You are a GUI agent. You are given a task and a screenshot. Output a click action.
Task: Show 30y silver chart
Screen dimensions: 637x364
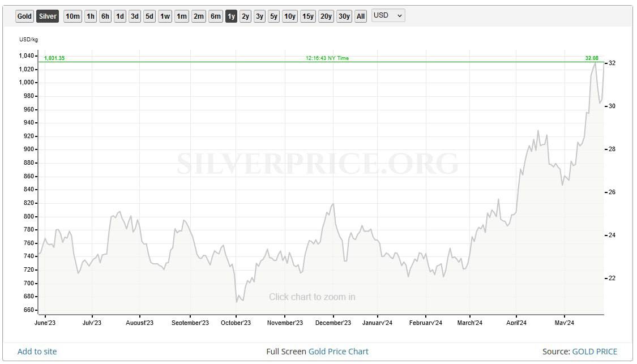(344, 16)
